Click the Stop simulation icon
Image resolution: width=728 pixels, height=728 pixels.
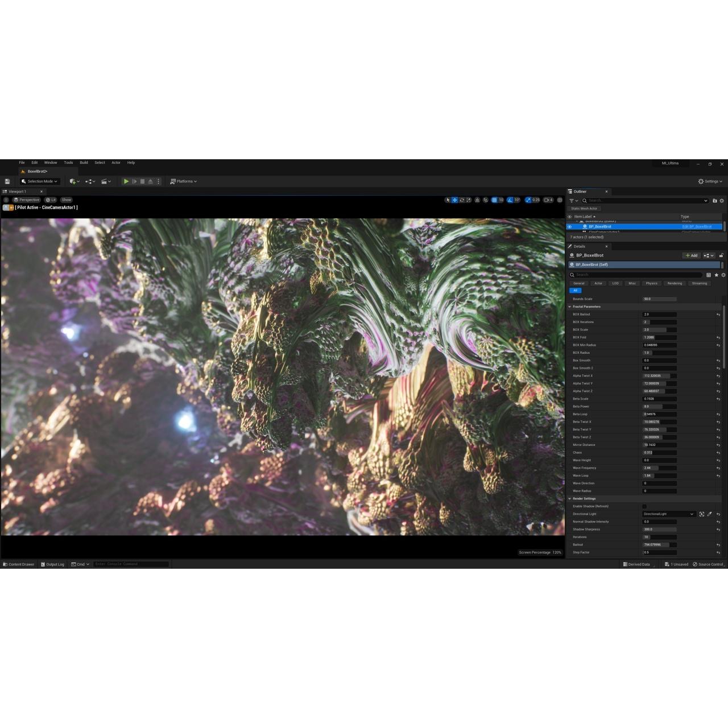tap(142, 181)
